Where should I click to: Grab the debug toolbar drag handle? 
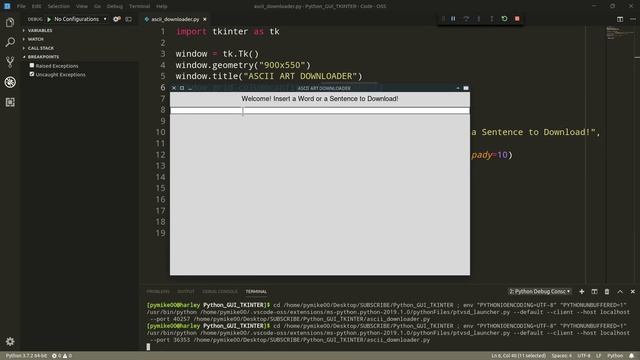point(443,19)
